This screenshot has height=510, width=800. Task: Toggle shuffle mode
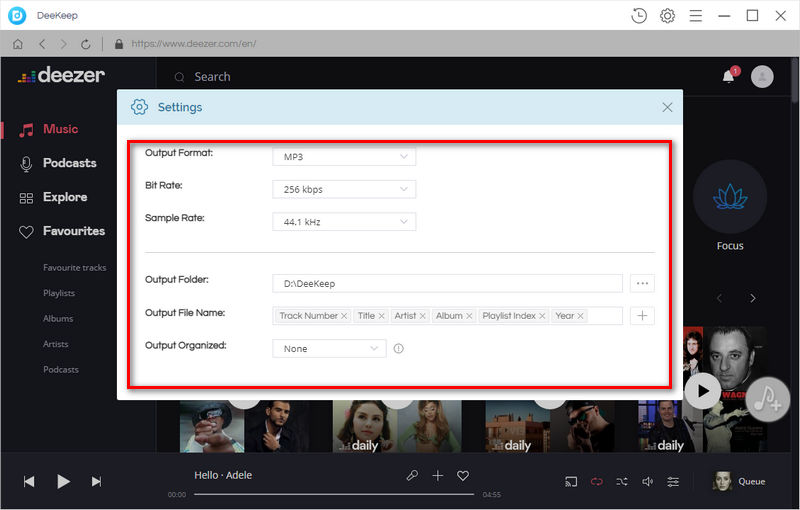(x=622, y=481)
